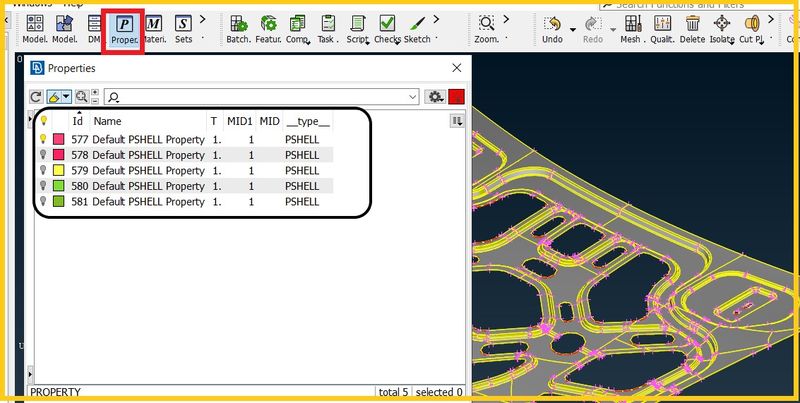Click the __type__ column header
Viewport: 800px width, 403px height.
tap(308, 121)
